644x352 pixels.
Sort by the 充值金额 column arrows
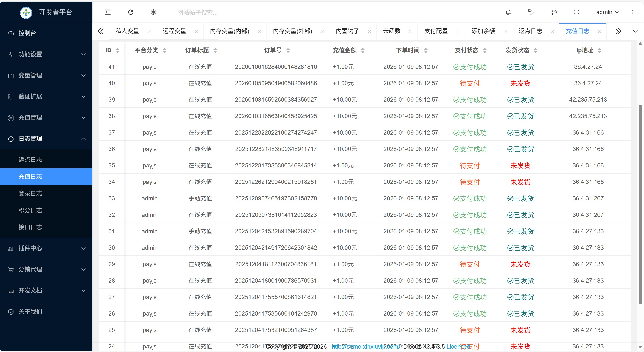click(x=363, y=50)
